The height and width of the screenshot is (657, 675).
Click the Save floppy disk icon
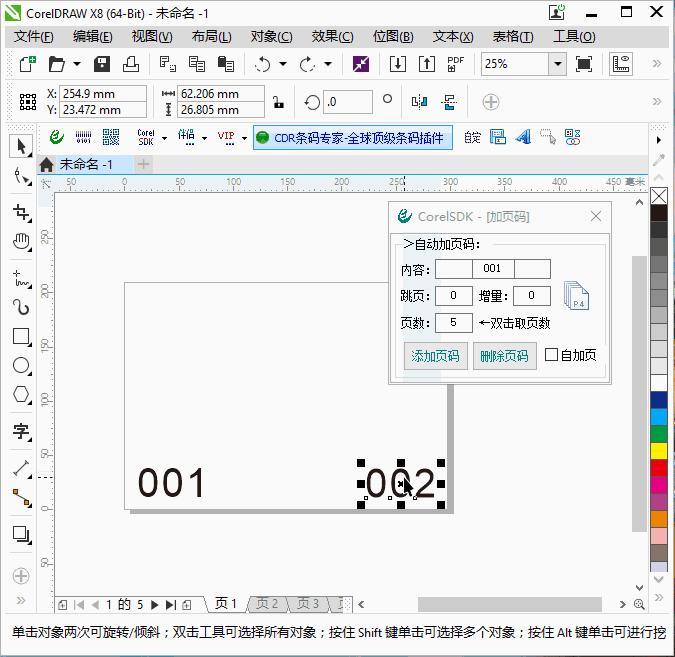102,64
